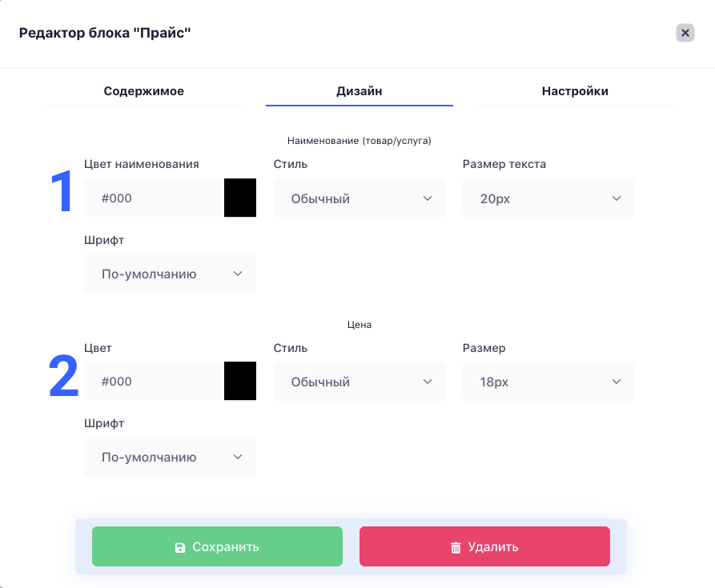This screenshot has width=715, height=588.
Task: Focus the #000 color field in Цена section
Action: pyautogui.click(x=154, y=382)
